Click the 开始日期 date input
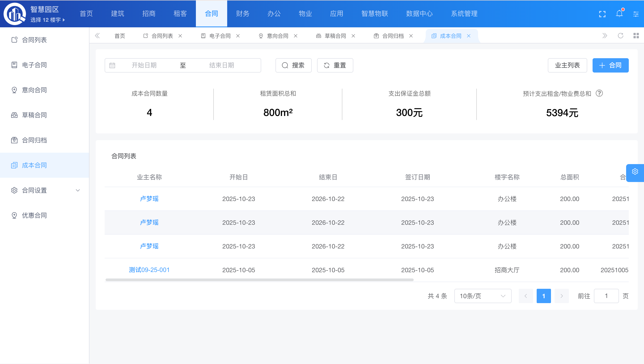644x364 pixels. point(144,65)
